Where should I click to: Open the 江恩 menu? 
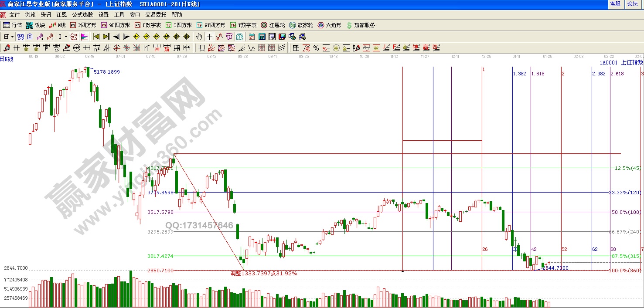61,15
